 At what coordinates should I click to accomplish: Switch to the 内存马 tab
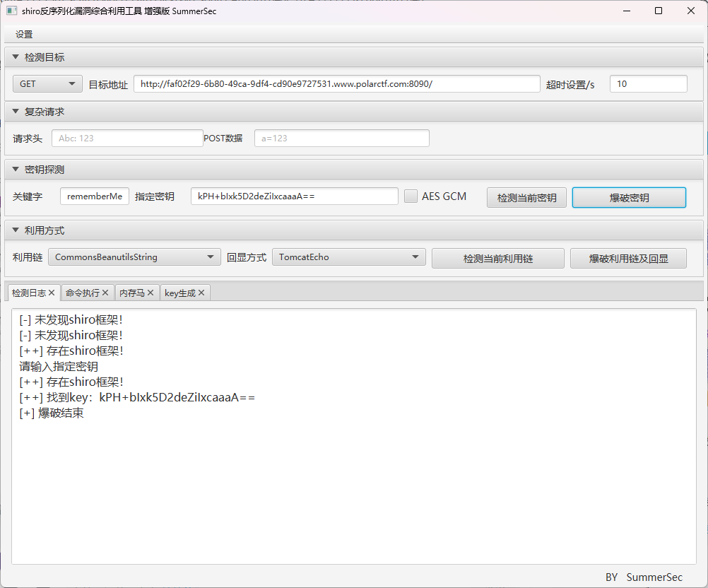[x=134, y=292]
